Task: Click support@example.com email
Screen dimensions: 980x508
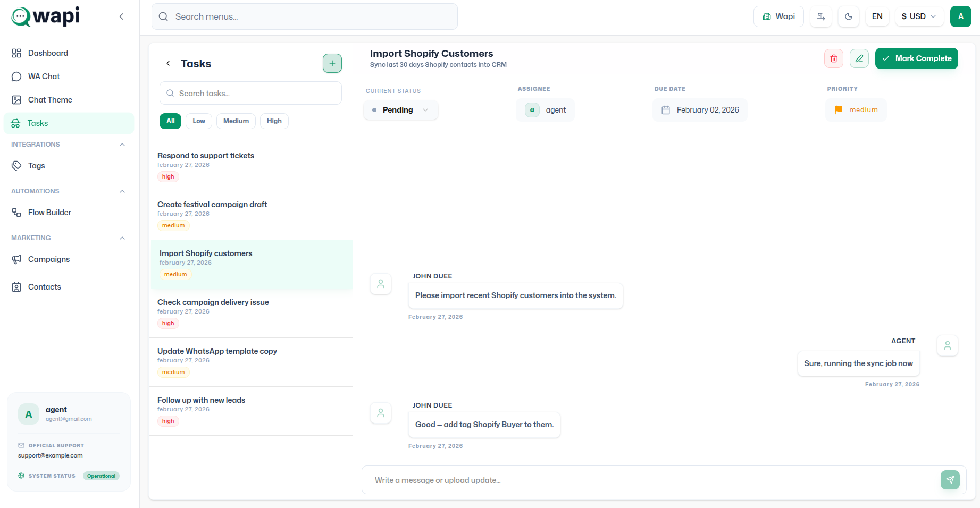Action: point(51,455)
